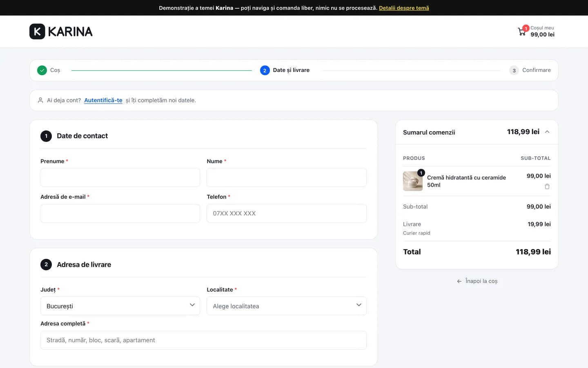Image resolution: width=588 pixels, height=368 pixels.
Task: Click the Autentifică-te link
Action: point(103,100)
